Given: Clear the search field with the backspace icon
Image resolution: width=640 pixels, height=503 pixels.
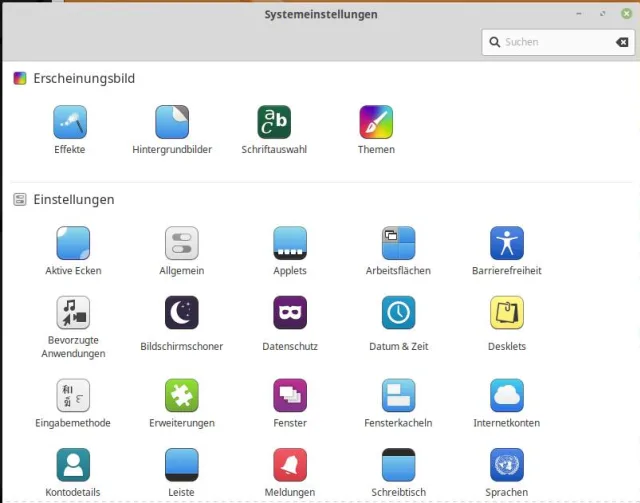Looking at the screenshot, I should (x=622, y=42).
